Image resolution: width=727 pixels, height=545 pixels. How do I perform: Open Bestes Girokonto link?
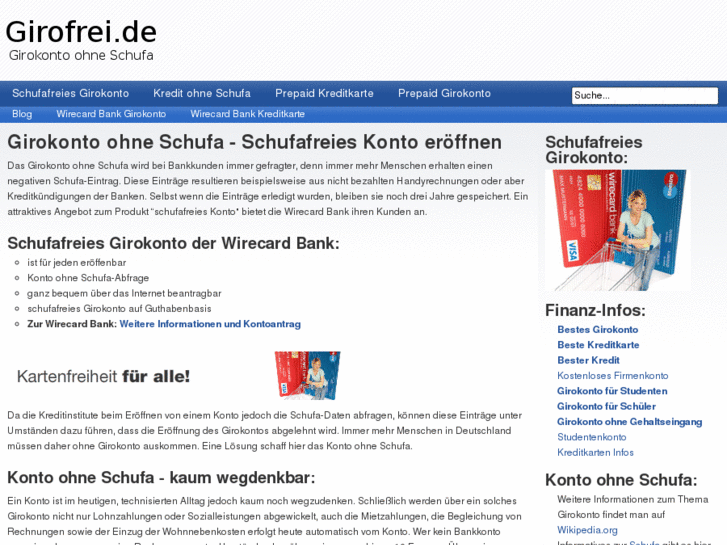[598, 329]
